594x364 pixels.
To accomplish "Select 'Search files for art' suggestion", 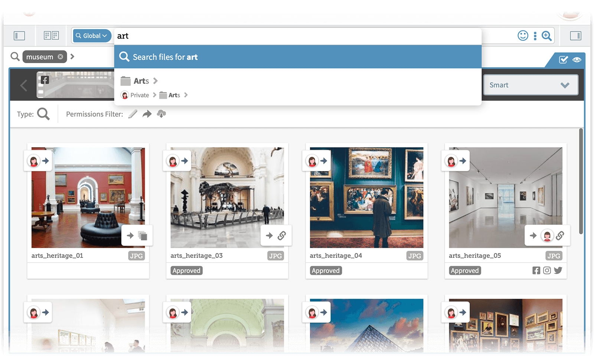I will [x=298, y=57].
